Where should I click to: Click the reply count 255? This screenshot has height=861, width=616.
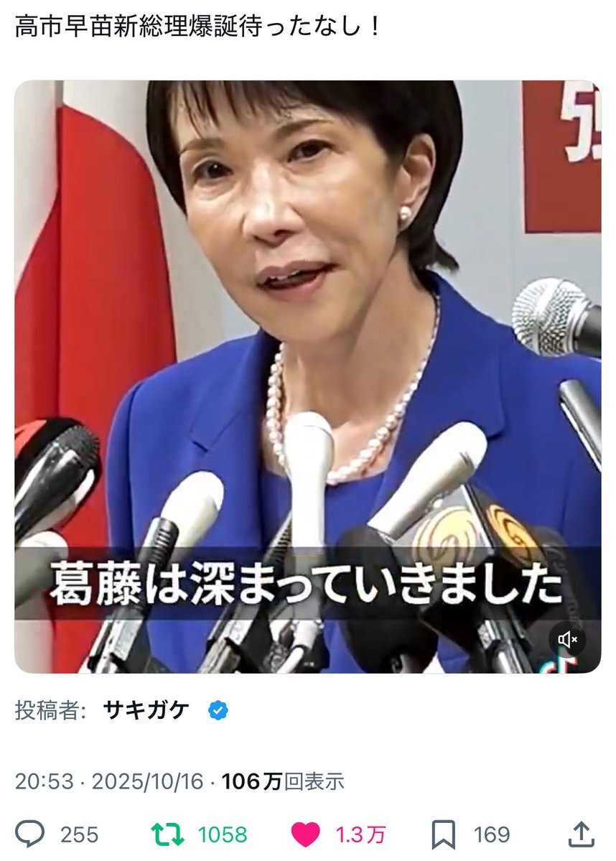point(79,834)
